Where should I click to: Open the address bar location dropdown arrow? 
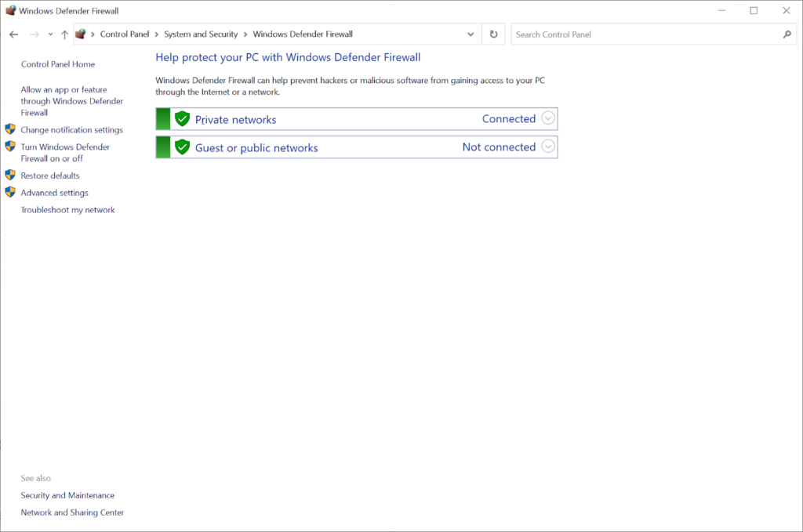coord(471,34)
